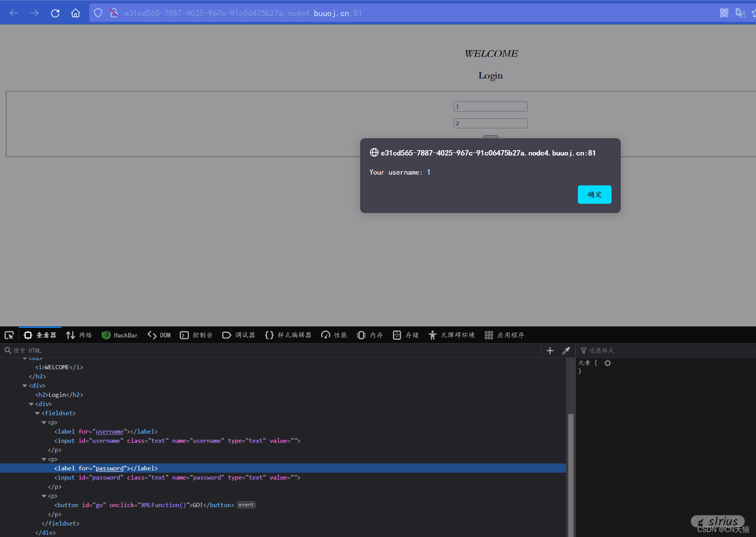756x537 pixels.
Task: Click the eyedropper color picker icon
Action: 566,350
